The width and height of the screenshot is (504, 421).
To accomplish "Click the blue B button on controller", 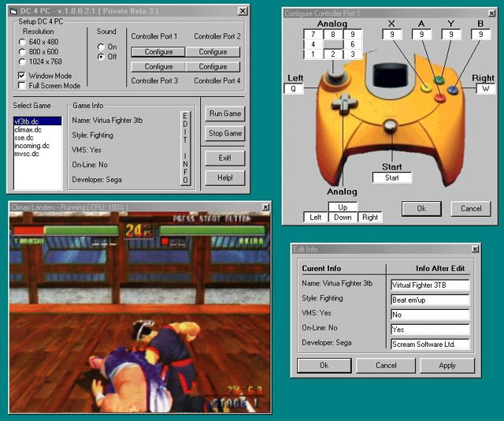I will pyautogui.click(x=453, y=89).
